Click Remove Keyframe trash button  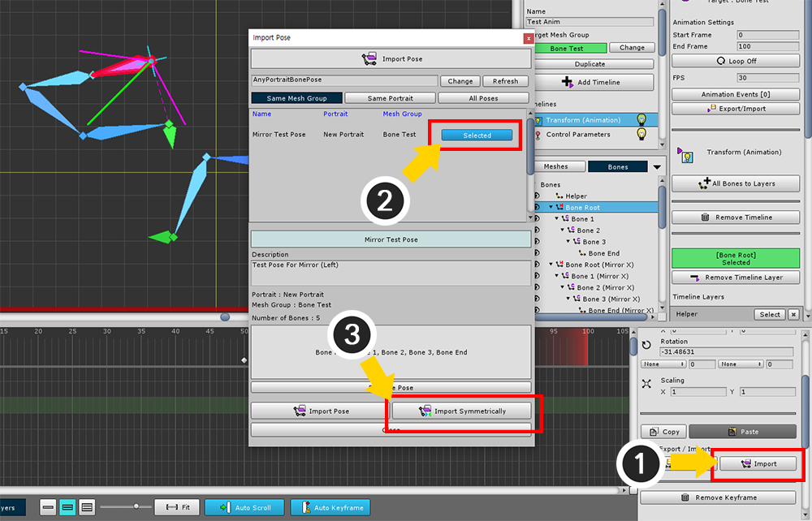[x=718, y=497]
